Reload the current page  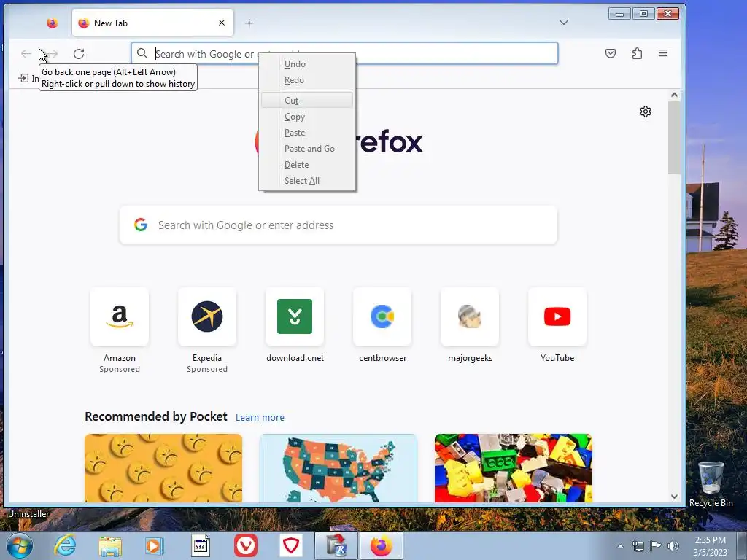click(x=79, y=54)
